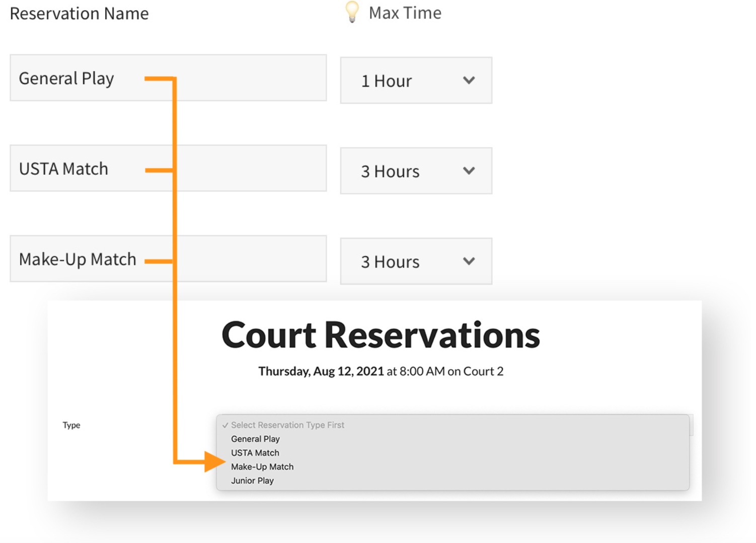Screen dimensions: 756x543
Task: Click the Type field label
Action: (x=71, y=425)
